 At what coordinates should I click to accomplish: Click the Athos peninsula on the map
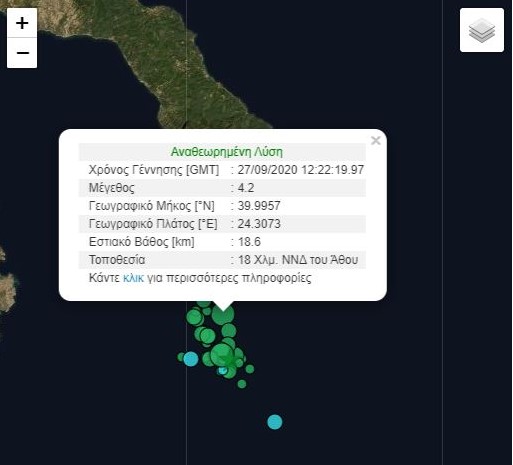click(187, 67)
